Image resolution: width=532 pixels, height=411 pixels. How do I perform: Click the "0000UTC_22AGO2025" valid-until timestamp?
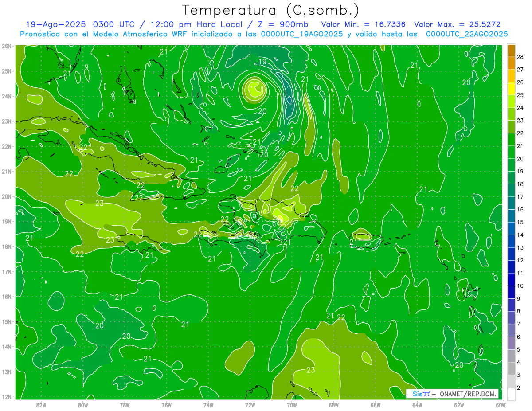tap(467, 34)
